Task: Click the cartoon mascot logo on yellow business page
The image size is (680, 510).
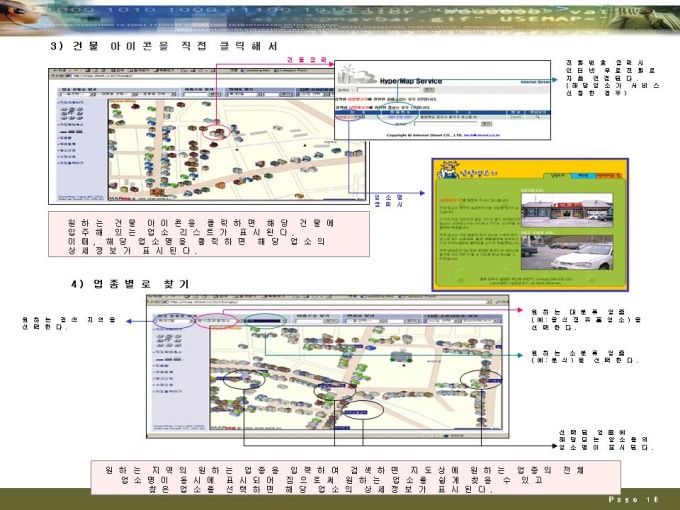Action: (449, 170)
